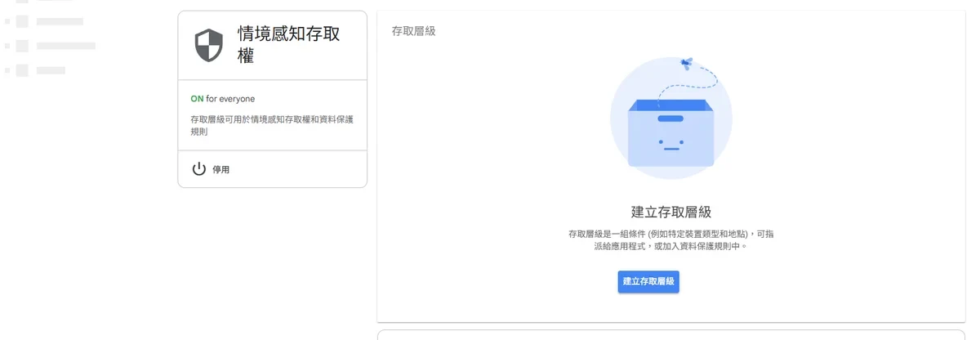Click the 建立存取層級 blue button
Viewport: 980px width, 340px height.
tap(648, 281)
